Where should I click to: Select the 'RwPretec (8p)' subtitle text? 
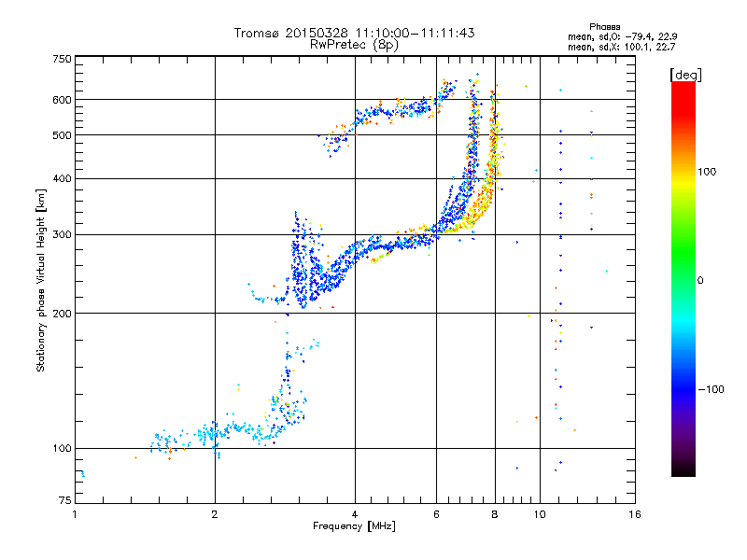354,45
